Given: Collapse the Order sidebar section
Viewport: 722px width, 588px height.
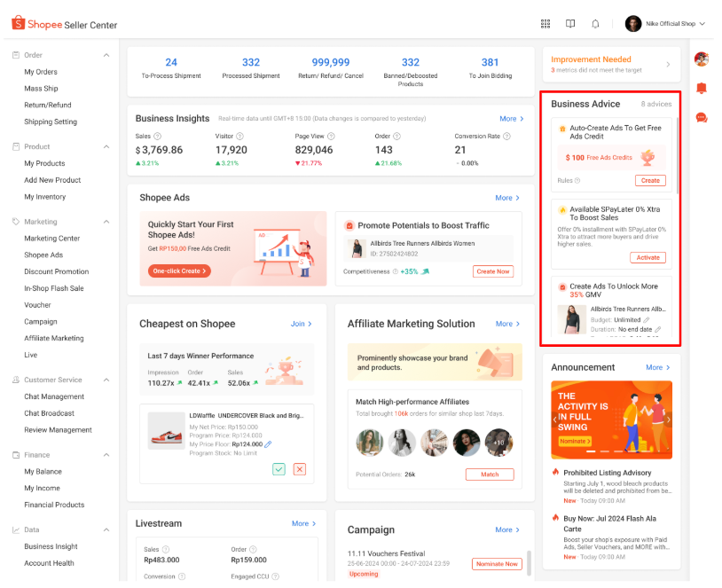Looking at the screenshot, I should point(106,55).
